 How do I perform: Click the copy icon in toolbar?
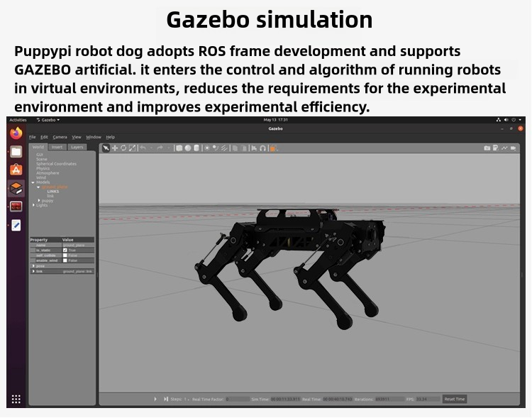[x=235, y=148]
